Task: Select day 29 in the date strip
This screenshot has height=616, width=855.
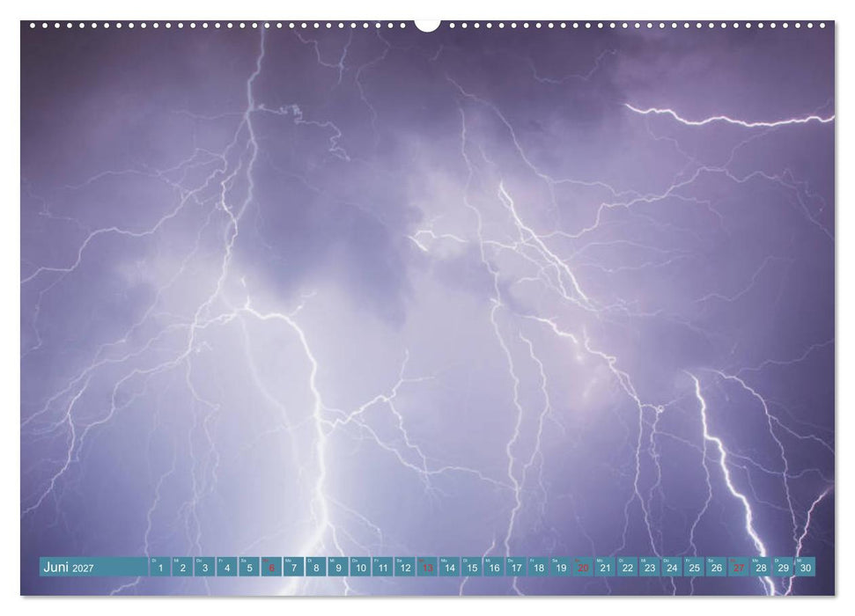Action: pos(784,567)
